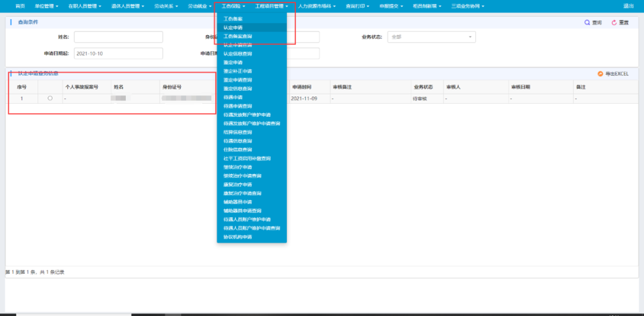Click the 查询 search magnifier icon
The image size is (644, 316).
[587, 23]
